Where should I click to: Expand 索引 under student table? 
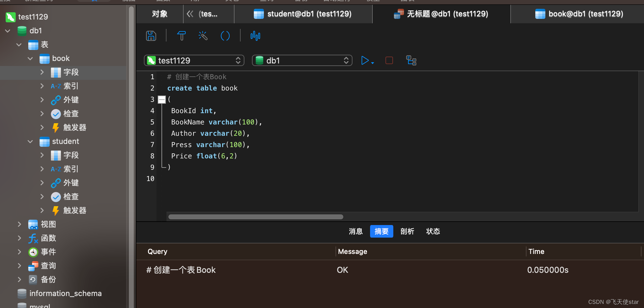point(42,169)
